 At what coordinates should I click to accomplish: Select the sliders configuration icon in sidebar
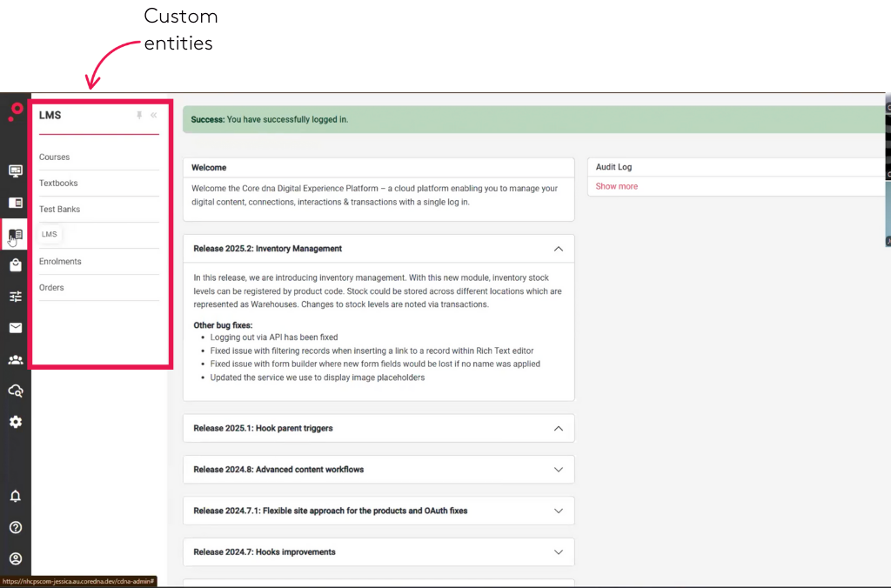tap(15, 296)
